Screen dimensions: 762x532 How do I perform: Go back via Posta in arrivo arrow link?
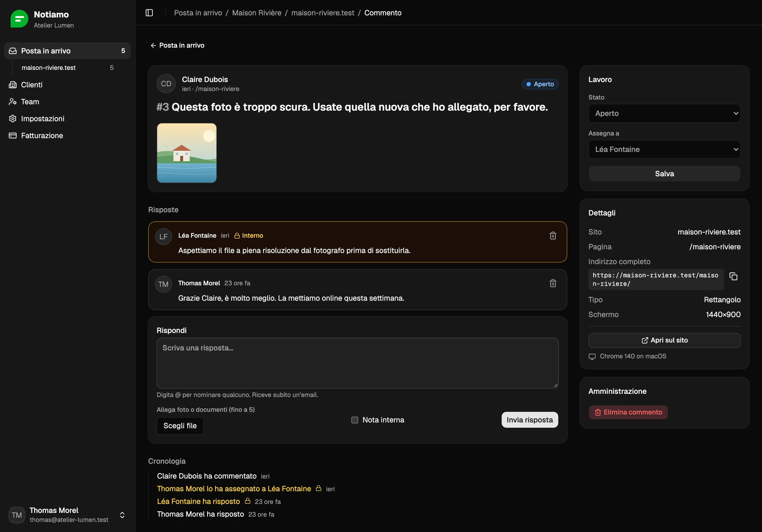(177, 45)
